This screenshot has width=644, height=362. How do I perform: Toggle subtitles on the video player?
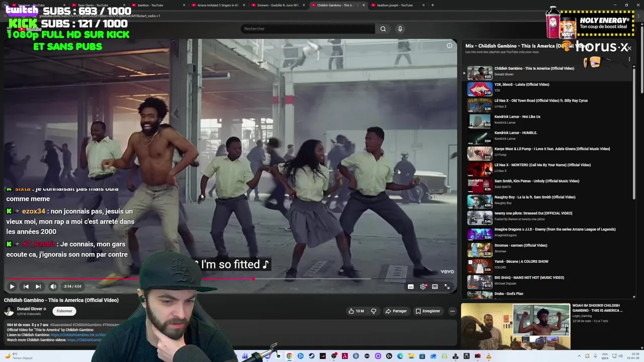click(x=411, y=287)
